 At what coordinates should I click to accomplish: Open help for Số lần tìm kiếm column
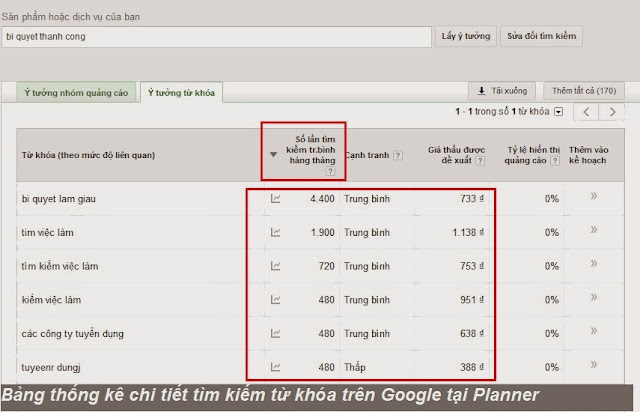click(x=330, y=171)
